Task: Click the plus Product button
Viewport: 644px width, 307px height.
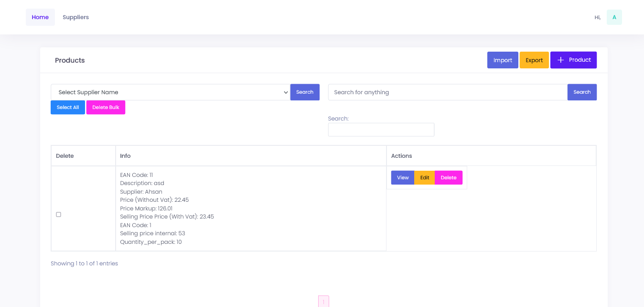Action: tap(573, 60)
